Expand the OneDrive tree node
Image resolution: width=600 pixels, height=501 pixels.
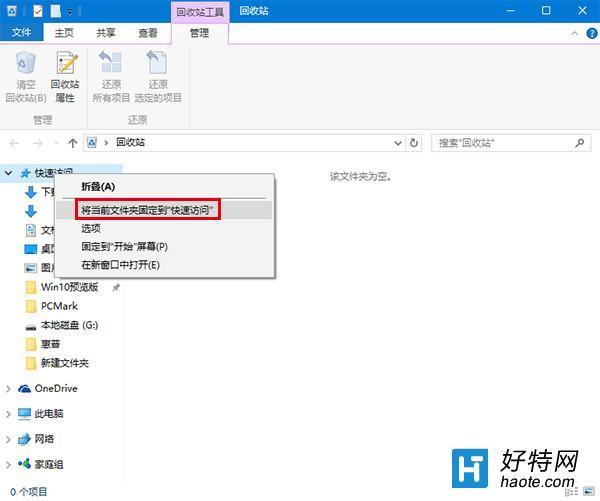point(8,389)
